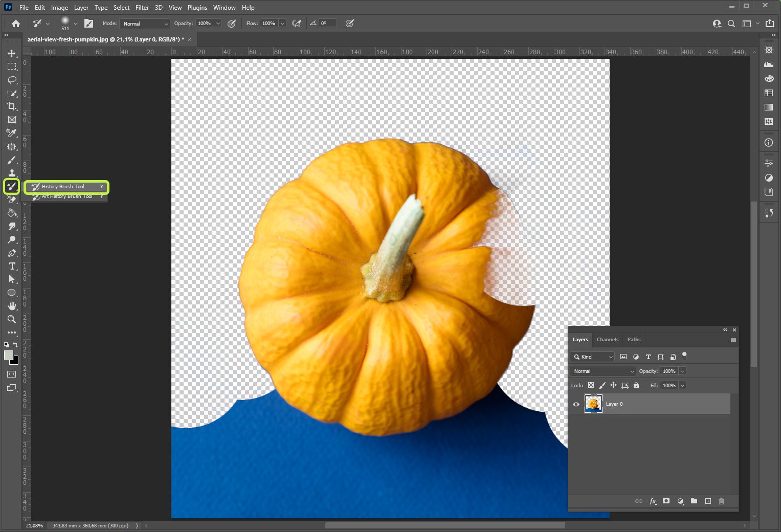Viewport: 781px width, 532px height.
Task: Select the Eyedropper tool
Action: pos(12,133)
